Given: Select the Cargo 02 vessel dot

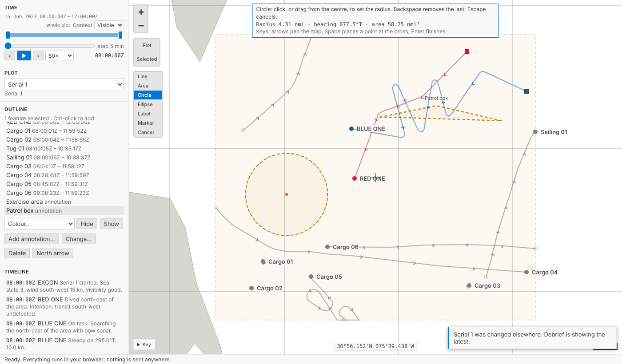Looking at the screenshot, I should tap(251, 288).
